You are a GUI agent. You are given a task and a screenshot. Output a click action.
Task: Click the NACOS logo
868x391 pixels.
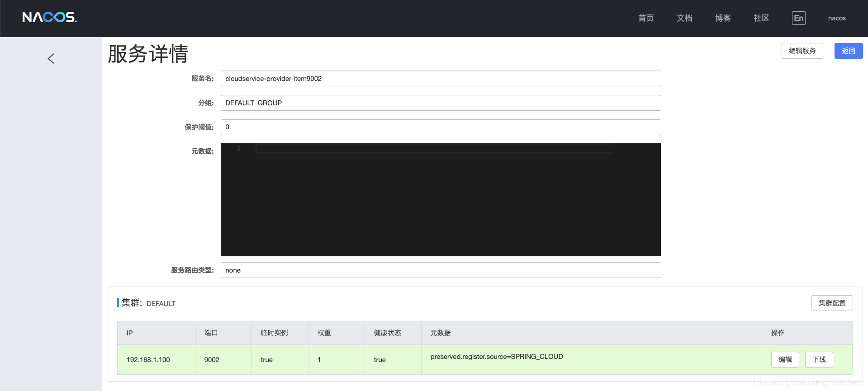click(x=50, y=17)
